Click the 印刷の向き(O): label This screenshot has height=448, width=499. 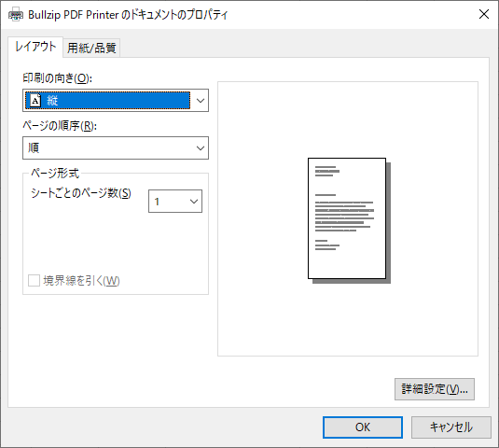click(x=57, y=78)
